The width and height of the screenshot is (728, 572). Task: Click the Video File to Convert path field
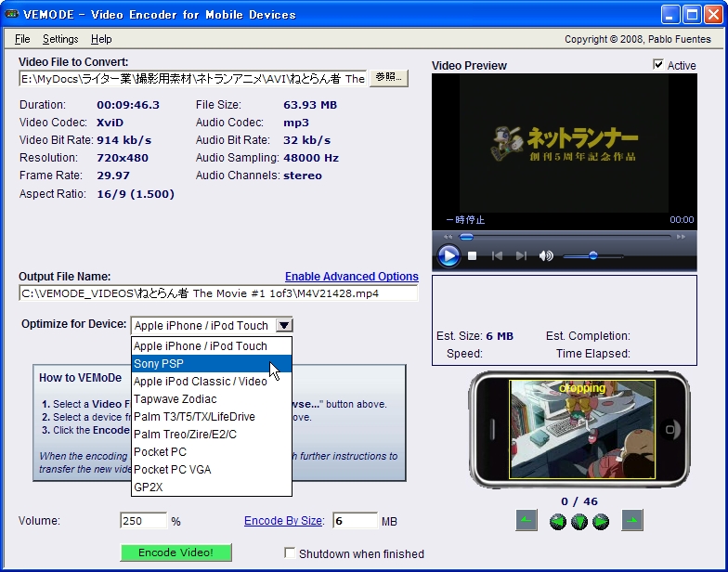pyautogui.click(x=193, y=78)
